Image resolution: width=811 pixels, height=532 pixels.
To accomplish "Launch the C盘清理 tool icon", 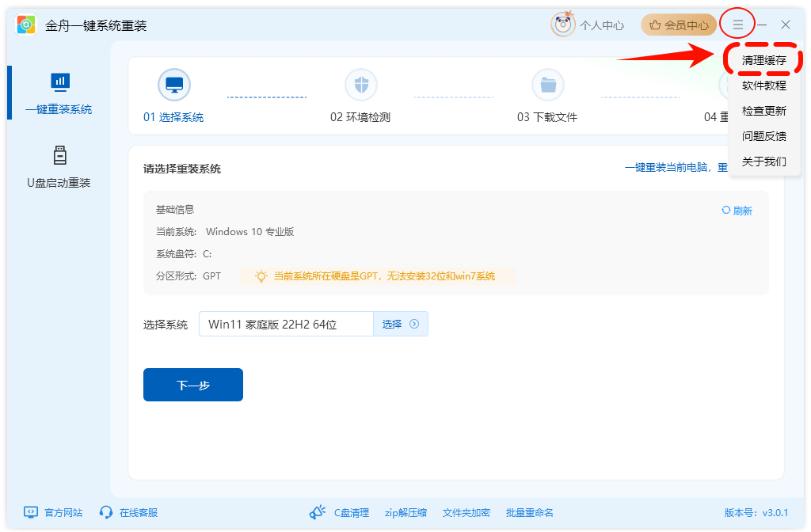I will (318, 512).
